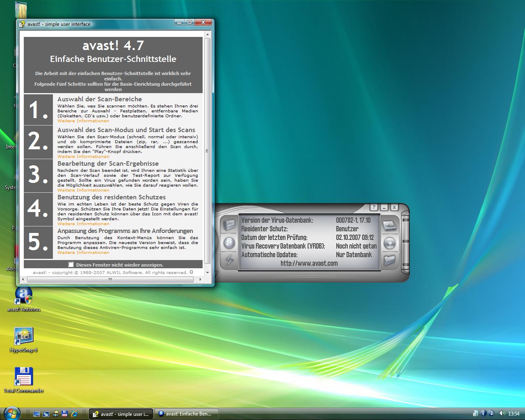Click the 'avast! 4.7' title text
Image resolution: width=525 pixels, height=420 pixels.
coord(113,46)
